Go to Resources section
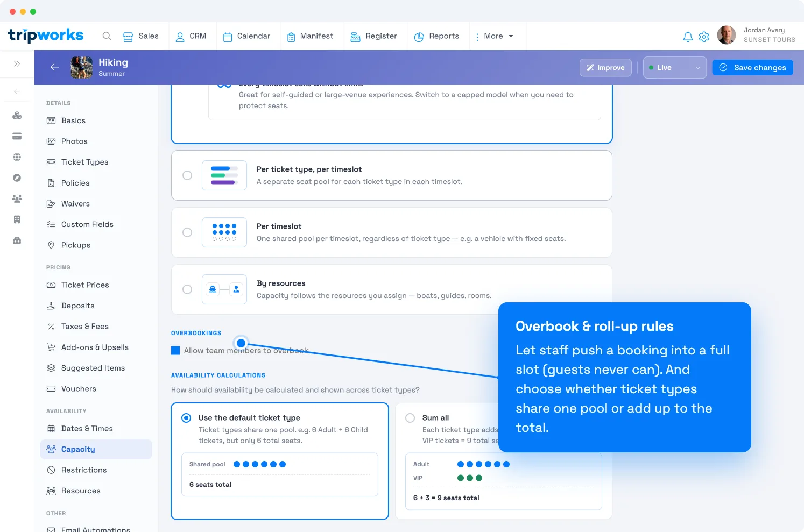Image resolution: width=804 pixels, height=532 pixels. [96, 491]
